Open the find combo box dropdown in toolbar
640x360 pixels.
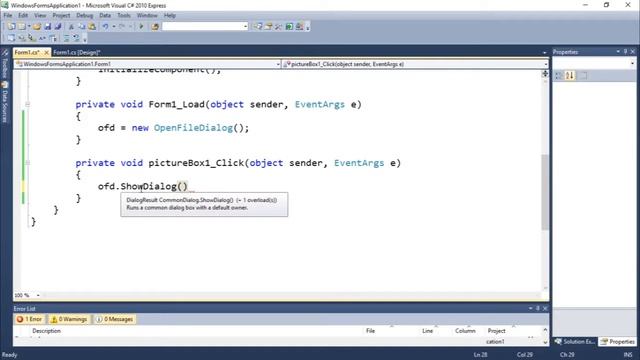(x=245, y=27)
